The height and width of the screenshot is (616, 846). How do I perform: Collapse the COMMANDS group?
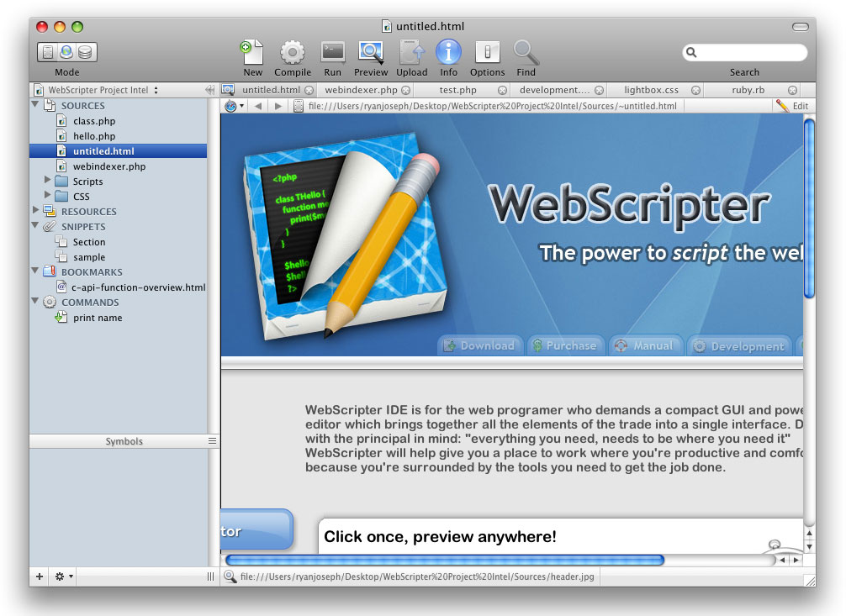[x=35, y=301]
